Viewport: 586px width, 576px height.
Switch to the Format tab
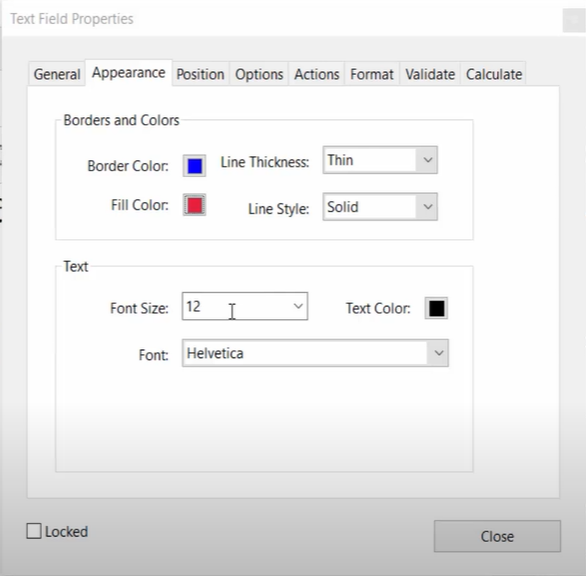(372, 74)
